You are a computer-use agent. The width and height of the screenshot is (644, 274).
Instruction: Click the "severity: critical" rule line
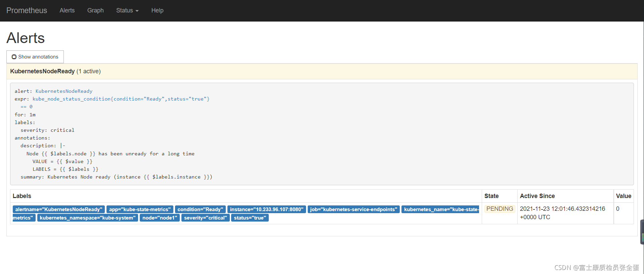point(47,130)
